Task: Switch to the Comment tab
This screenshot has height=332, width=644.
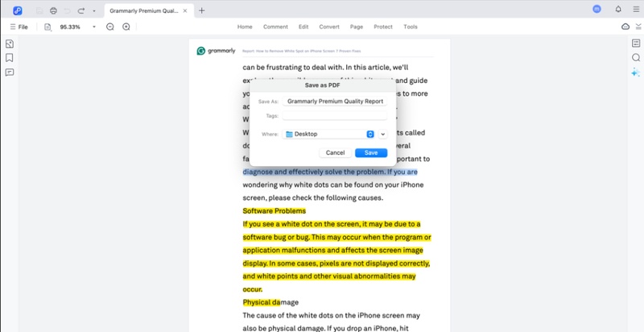Action: (x=275, y=27)
